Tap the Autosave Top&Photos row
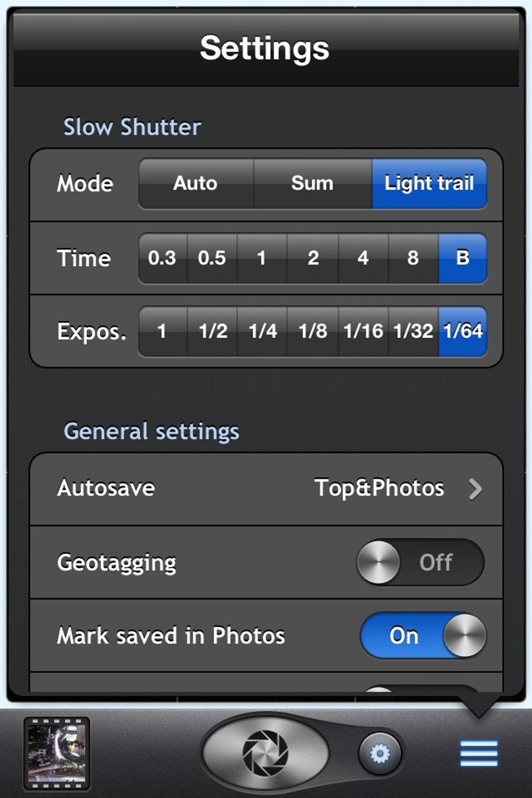 point(266,489)
